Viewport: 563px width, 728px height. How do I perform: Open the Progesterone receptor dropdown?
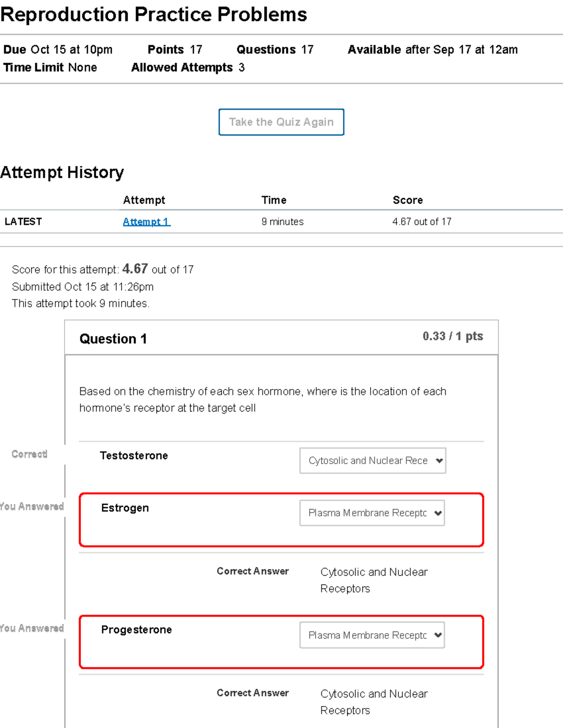pos(372,635)
